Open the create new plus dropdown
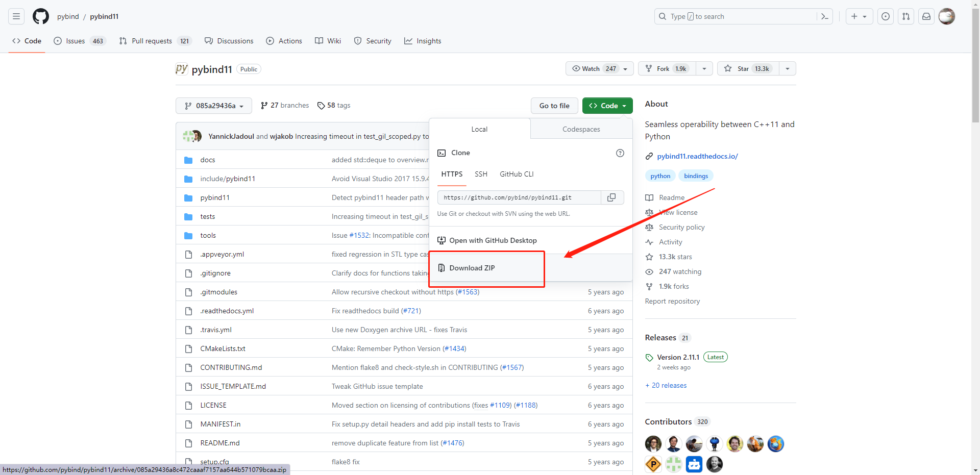This screenshot has height=475, width=980. [x=860, y=16]
